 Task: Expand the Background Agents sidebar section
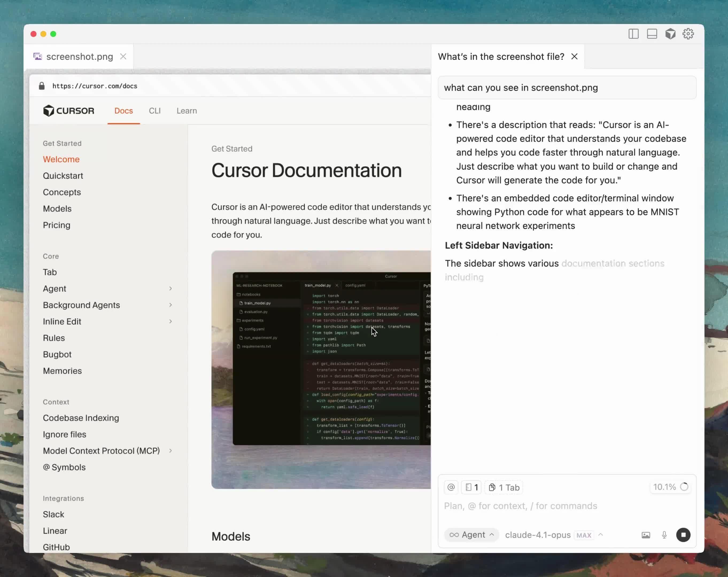pyautogui.click(x=170, y=305)
